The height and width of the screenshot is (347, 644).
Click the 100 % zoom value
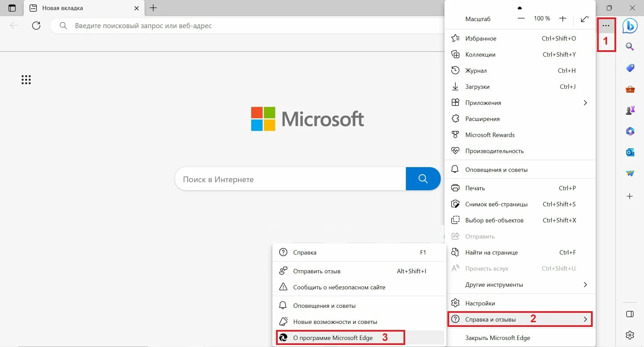pyautogui.click(x=542, y=18)
